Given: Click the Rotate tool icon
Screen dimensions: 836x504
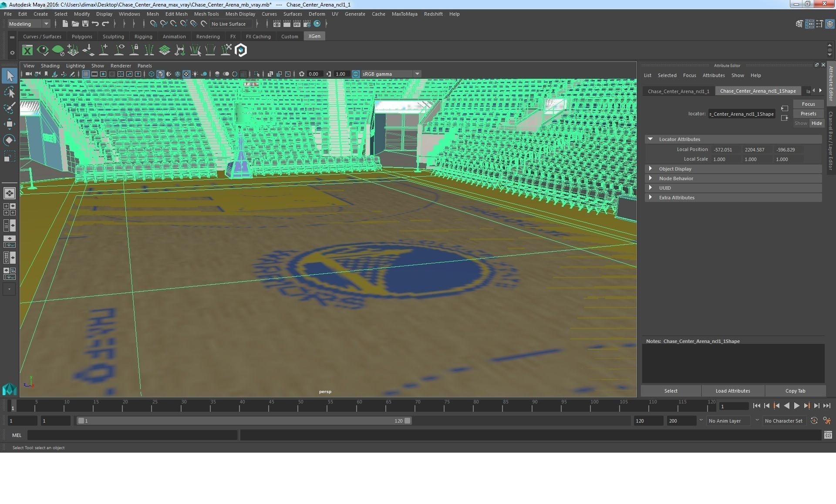Looking at the screenshot, I should (x=9, y=140).
